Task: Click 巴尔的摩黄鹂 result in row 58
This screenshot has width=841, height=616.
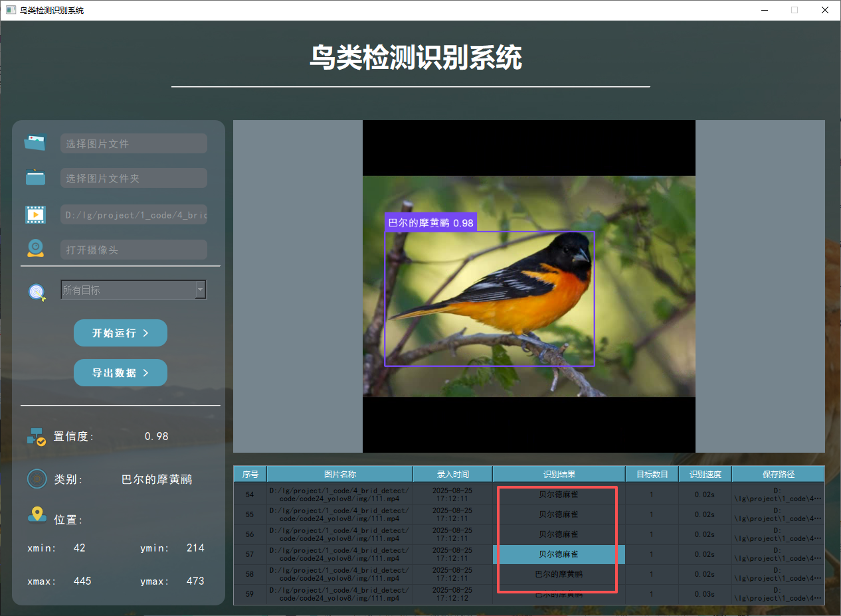Action: click(559, 574)
